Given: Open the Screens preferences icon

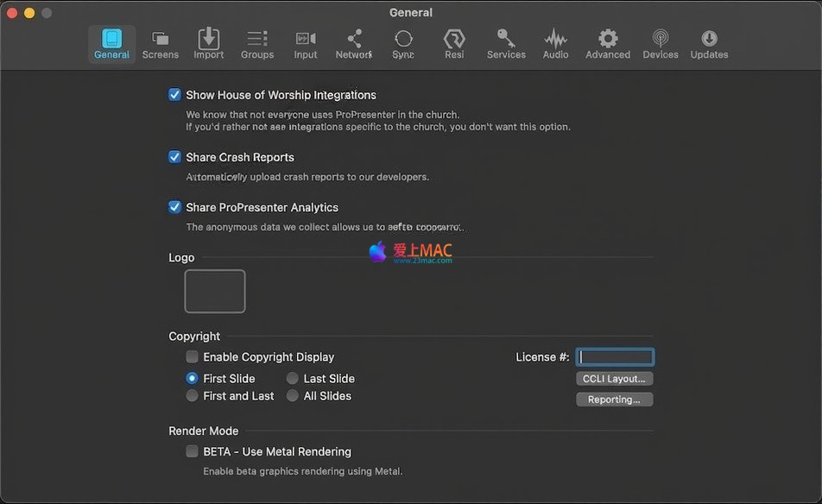Looking at the screenshot, I should tap(160, 39).
